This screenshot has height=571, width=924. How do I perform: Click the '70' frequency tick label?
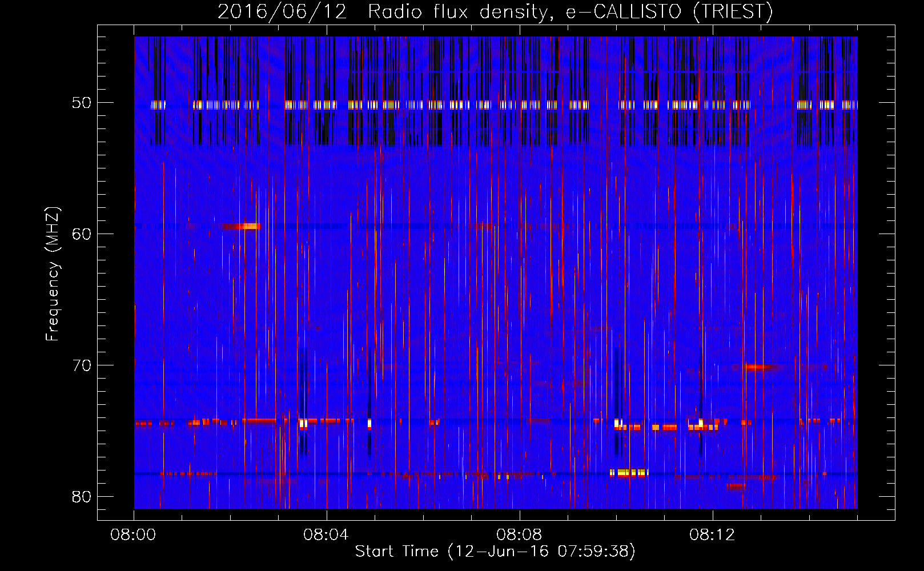(82, 365)
